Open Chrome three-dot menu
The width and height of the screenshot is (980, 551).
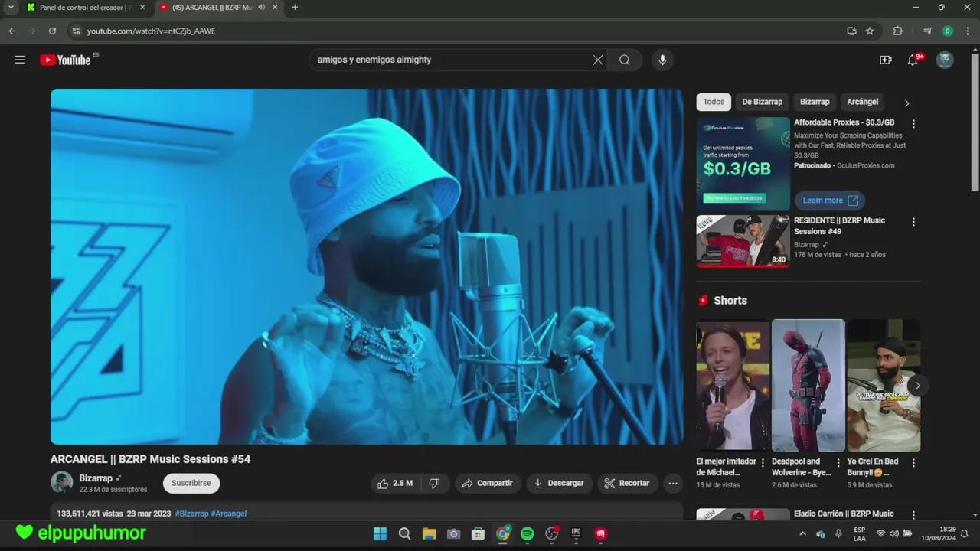967,31
